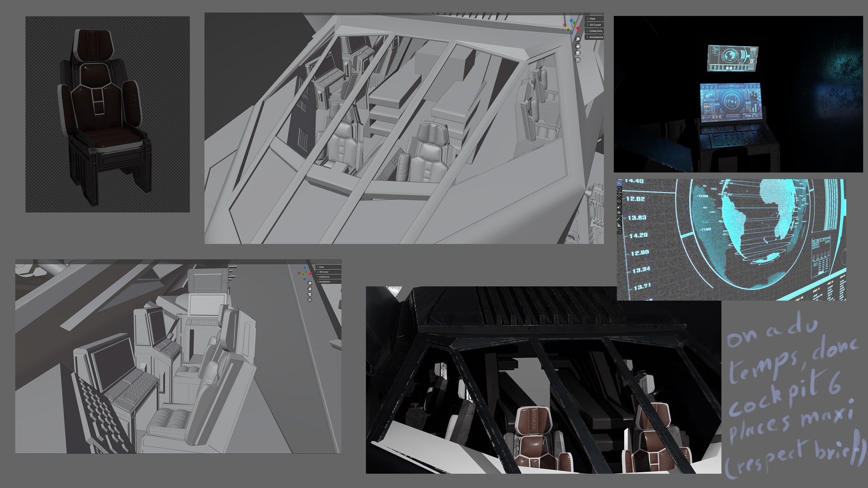Screen dimensions: 868x488
Task: Toggle perspective/orthographic grid in cockpit canopy viewport
Action: (578, 60)
